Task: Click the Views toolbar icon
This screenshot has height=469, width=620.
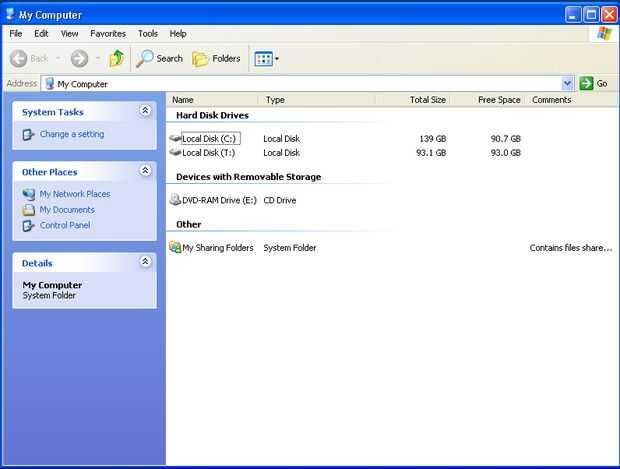Action: click(263, 59)
